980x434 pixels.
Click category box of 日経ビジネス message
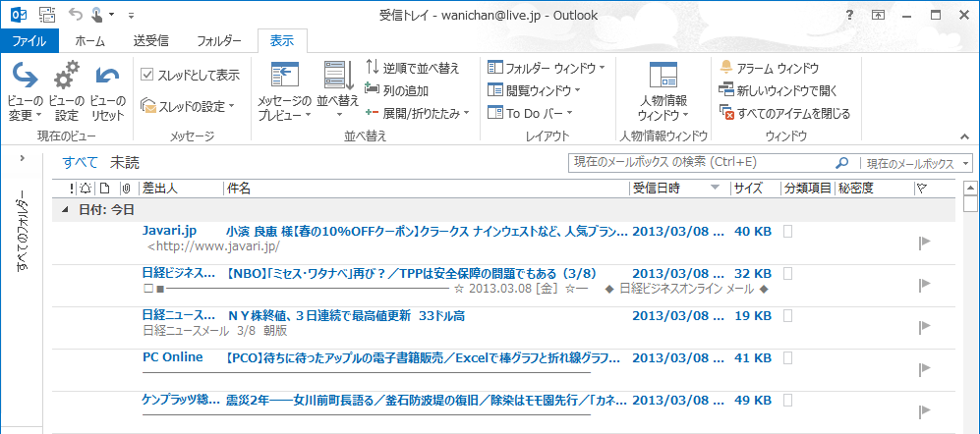point(788,273)
